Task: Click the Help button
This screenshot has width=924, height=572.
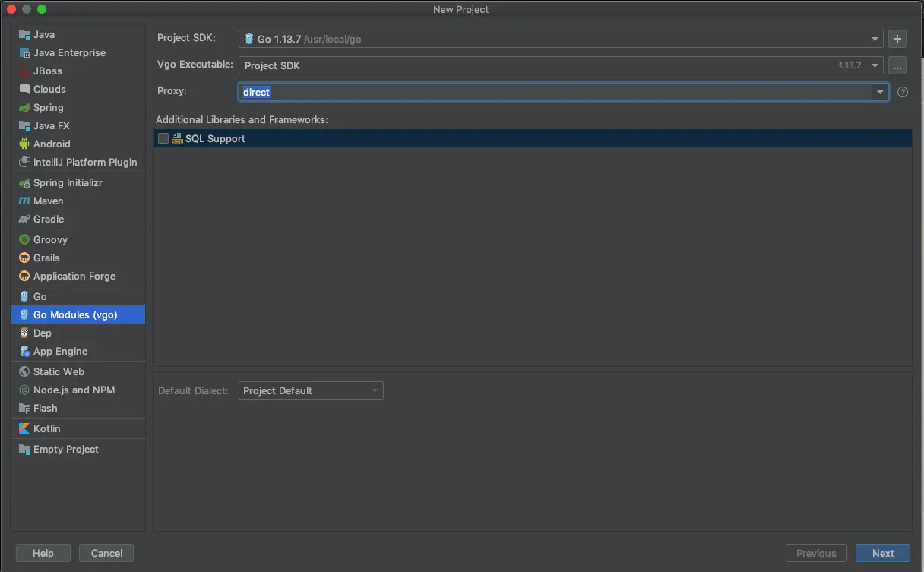Action: tap(43, 553)
